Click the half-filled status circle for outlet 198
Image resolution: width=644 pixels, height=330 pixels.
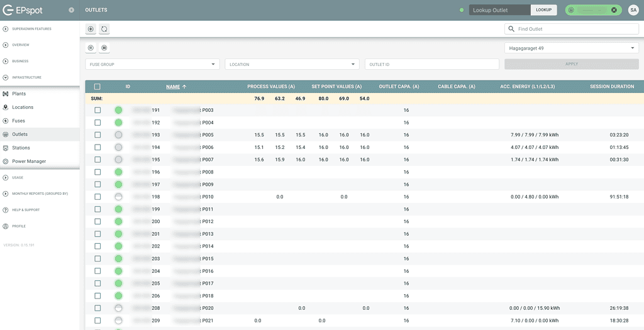point(119,197)
